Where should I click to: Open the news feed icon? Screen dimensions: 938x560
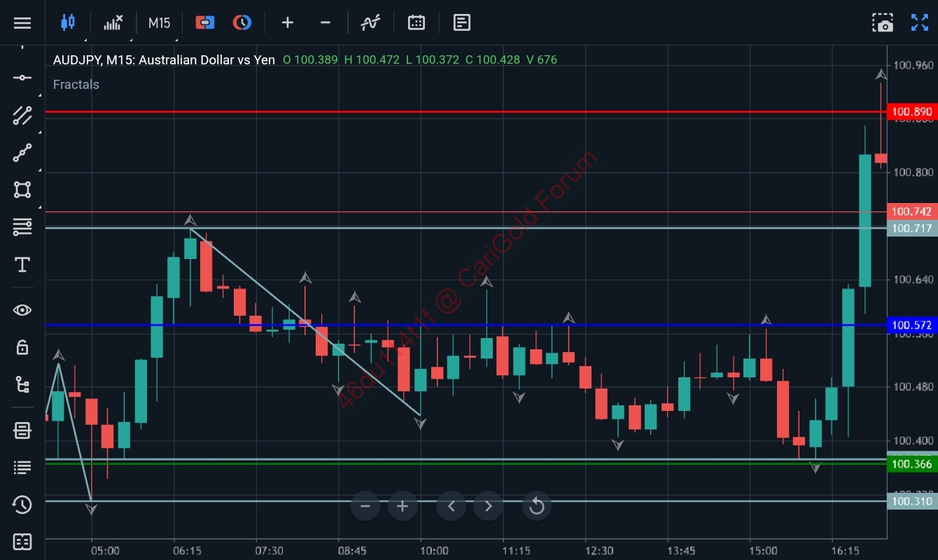[x=462, y=23]
